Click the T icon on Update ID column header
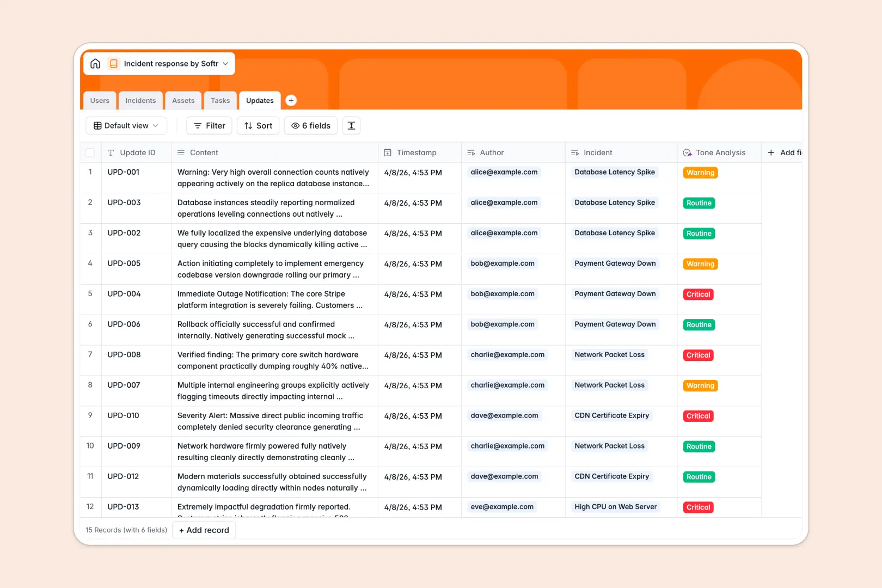The height and width of the screenshot is (588, 882). pyautogui.click(x=111, y=152)
